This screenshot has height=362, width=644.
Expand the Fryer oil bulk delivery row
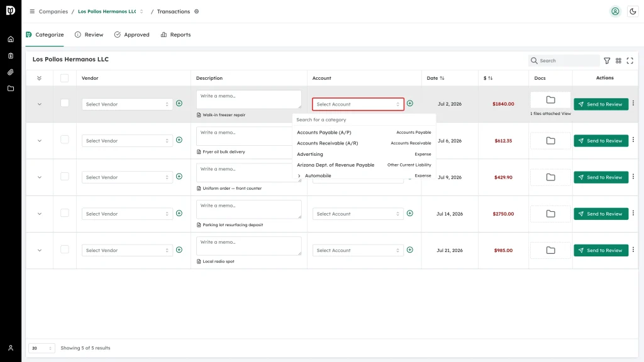40,141
